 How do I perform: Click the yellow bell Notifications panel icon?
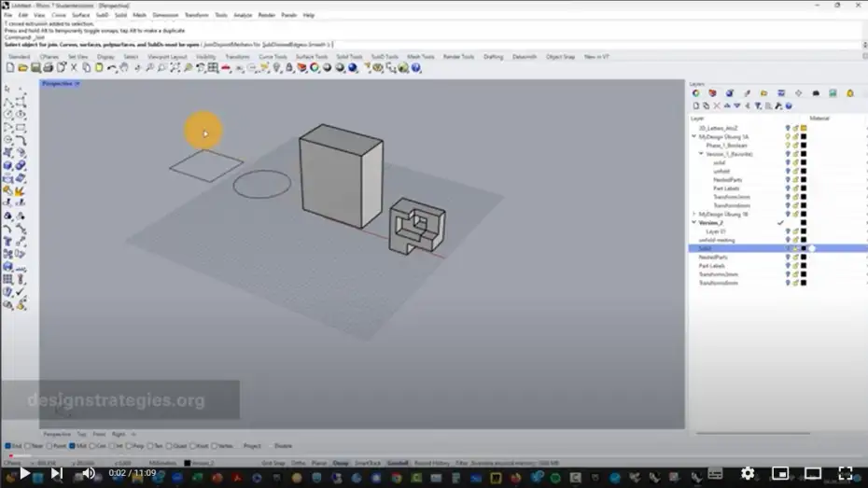pyautogui.click(x=849, y=93)
